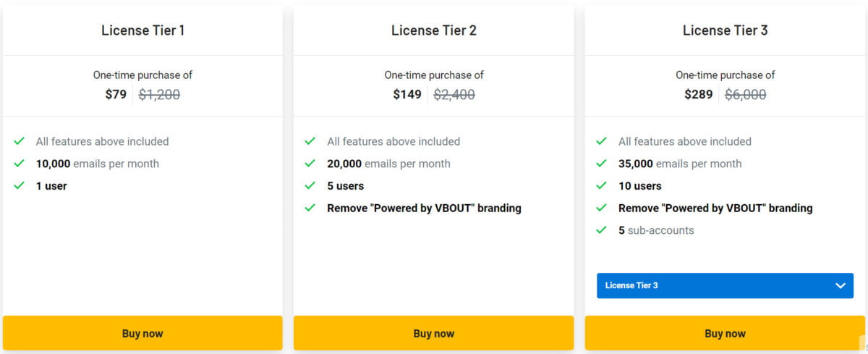
Task: Click the dropdown chevron arrow
Action: tap(840, 285)
